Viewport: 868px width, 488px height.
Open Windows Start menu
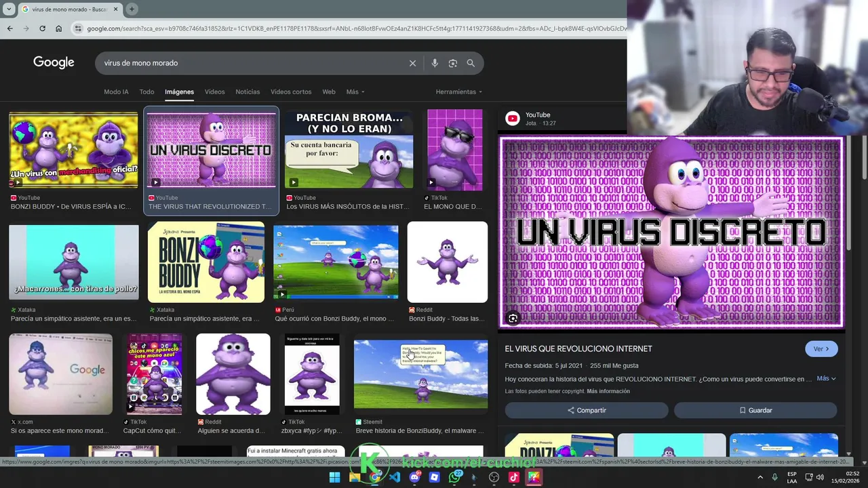[x=334, y=477]
